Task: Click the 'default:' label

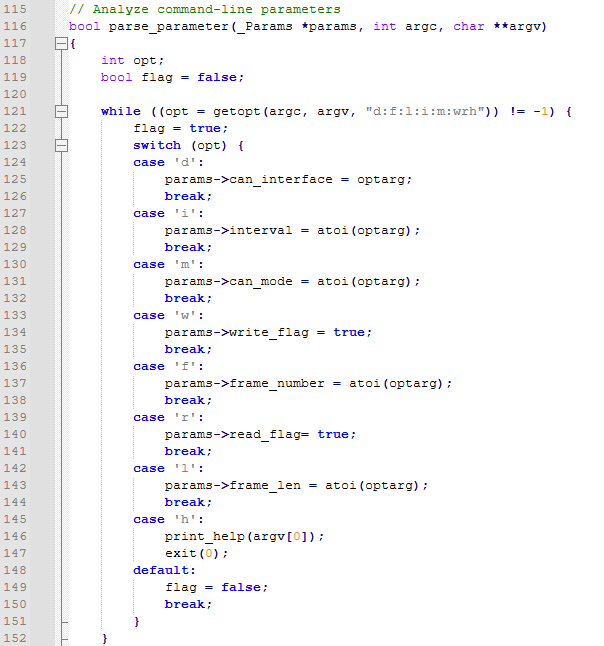Action: point(164,571)
